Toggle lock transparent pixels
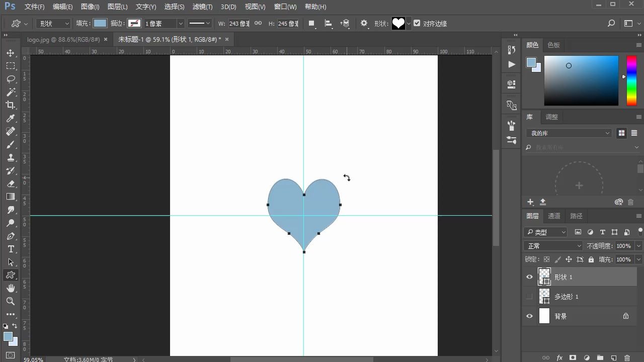644x362 pixels. click(546, 259)
